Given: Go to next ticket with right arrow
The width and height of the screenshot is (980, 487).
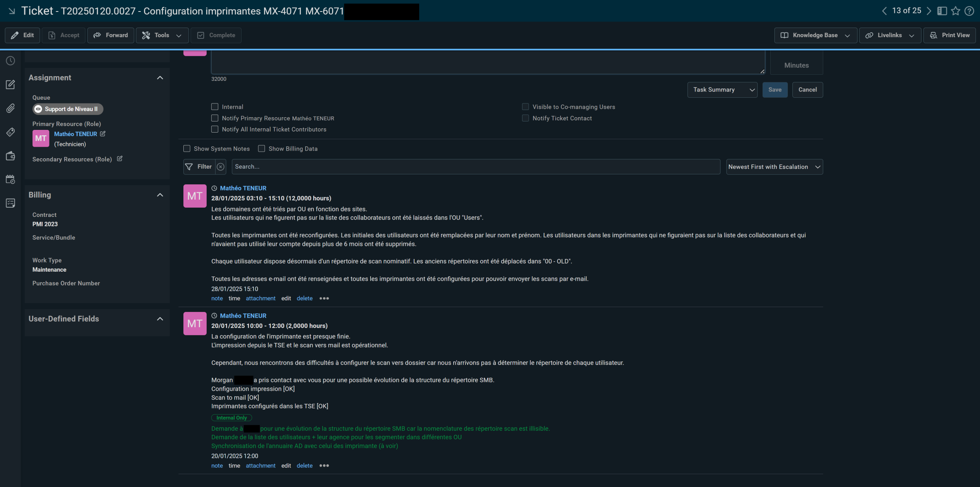Looking at the screenshot, I should pos(929,11).
